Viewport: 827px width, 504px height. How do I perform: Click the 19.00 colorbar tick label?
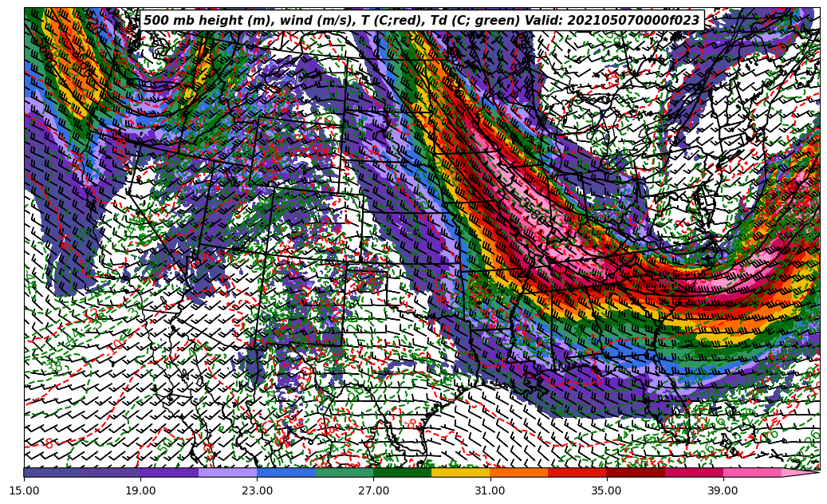[140, 490]
